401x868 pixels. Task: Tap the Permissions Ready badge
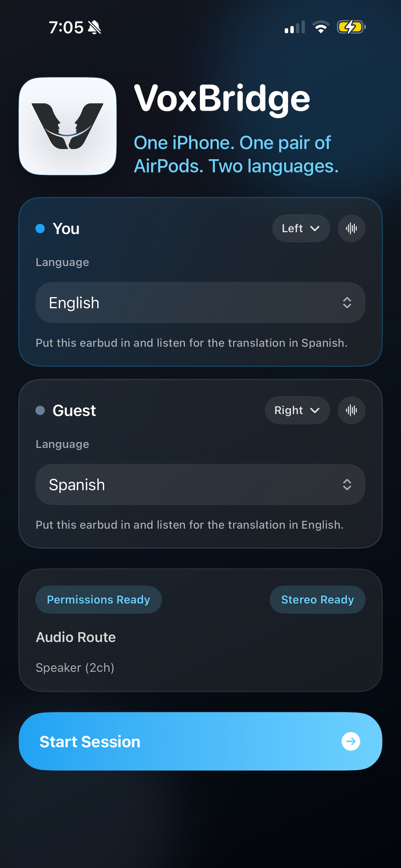tap(98, 600)
